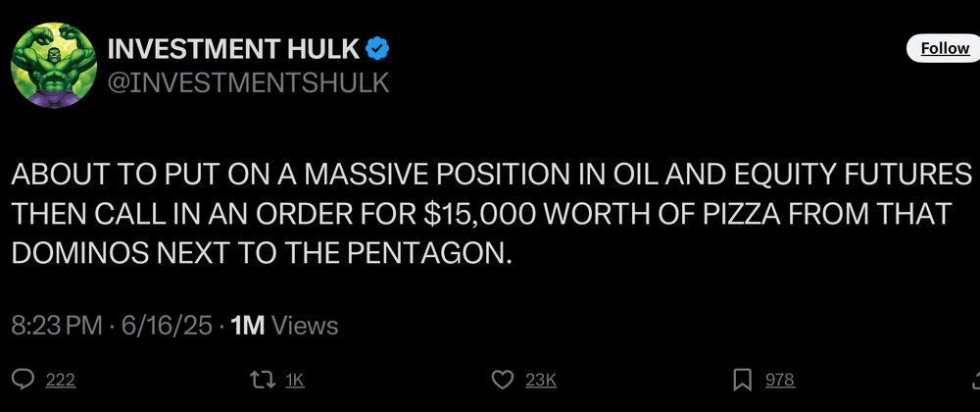Click the 8:23 PM timestamp

(x=56, y=326)
